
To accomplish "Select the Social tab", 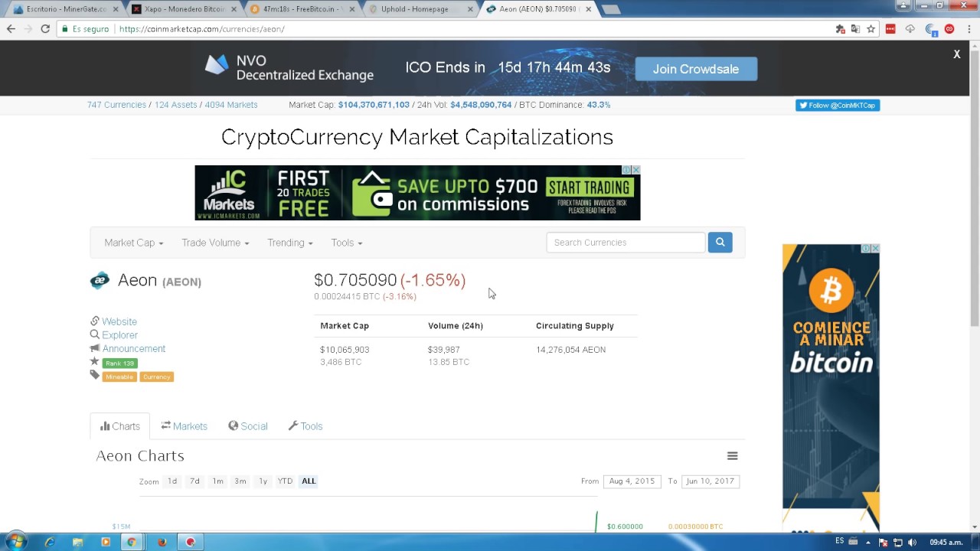I will pos(248,426).
